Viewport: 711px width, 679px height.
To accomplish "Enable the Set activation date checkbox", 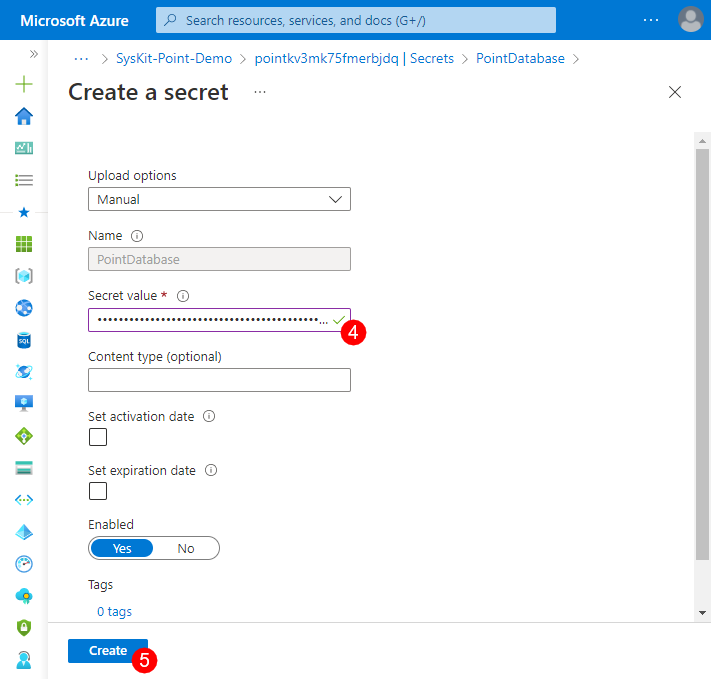I will click(x=98, y=437).
